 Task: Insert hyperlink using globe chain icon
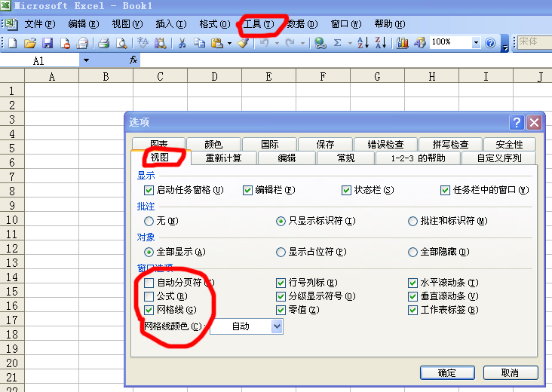click(x=320, y=43)
